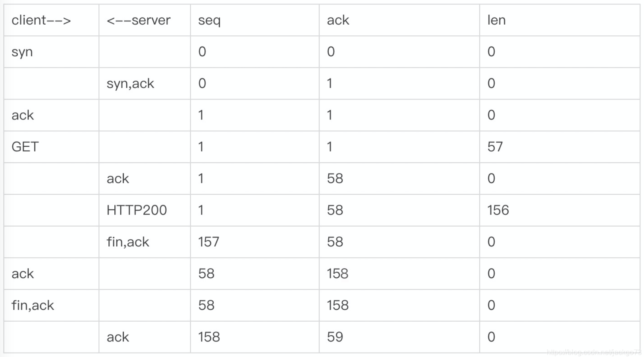Click the len value "156"

click(x=498, y=210)
